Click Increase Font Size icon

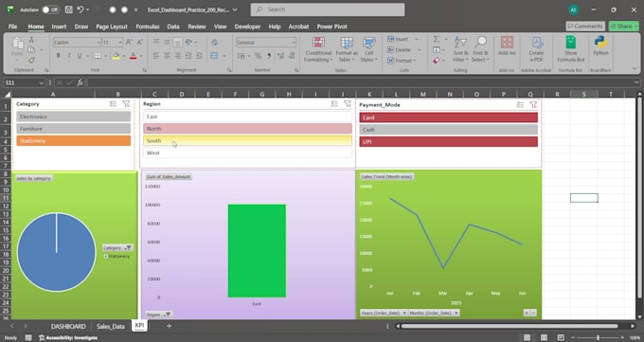(x=129, y=42)
